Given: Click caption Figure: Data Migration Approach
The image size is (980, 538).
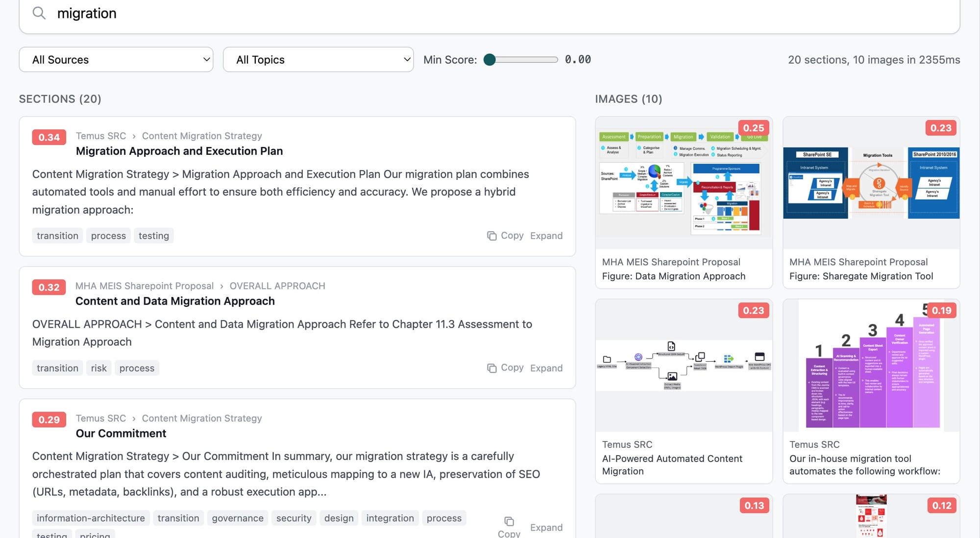Looking at the screenshot, I should coord(674,276).
